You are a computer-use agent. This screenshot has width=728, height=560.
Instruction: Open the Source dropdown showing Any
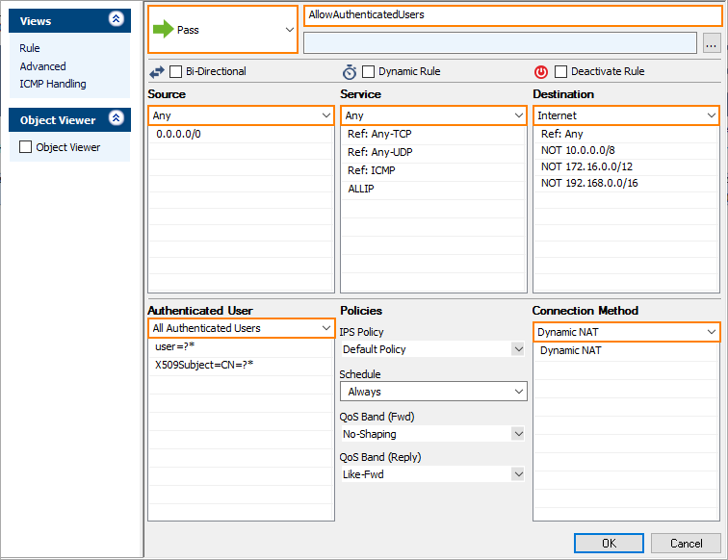click(x=241, y=115)
